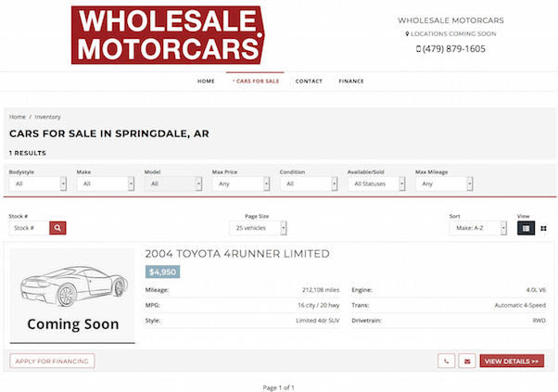Click the red stock number search icon

click(57, 227)
